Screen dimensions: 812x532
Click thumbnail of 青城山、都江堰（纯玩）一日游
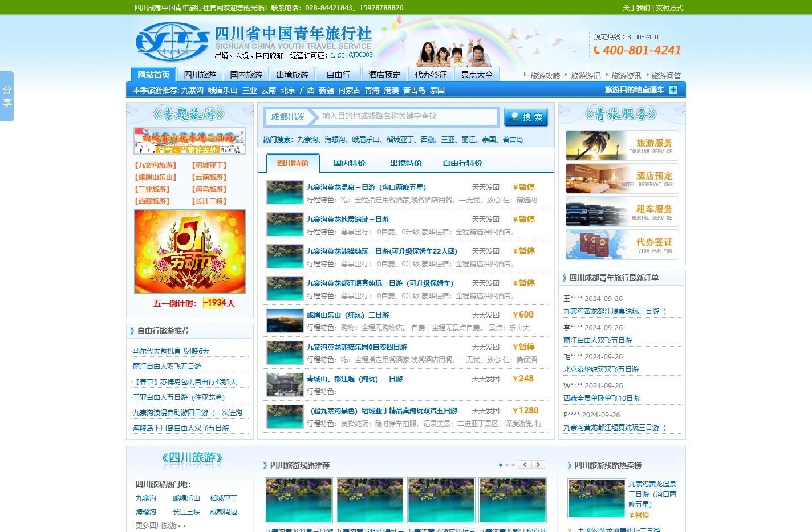[285, 385]
